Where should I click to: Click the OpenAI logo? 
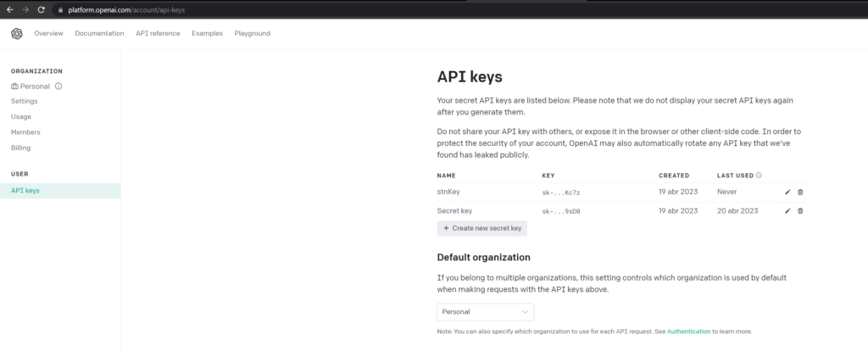click(x=17, y=34)
